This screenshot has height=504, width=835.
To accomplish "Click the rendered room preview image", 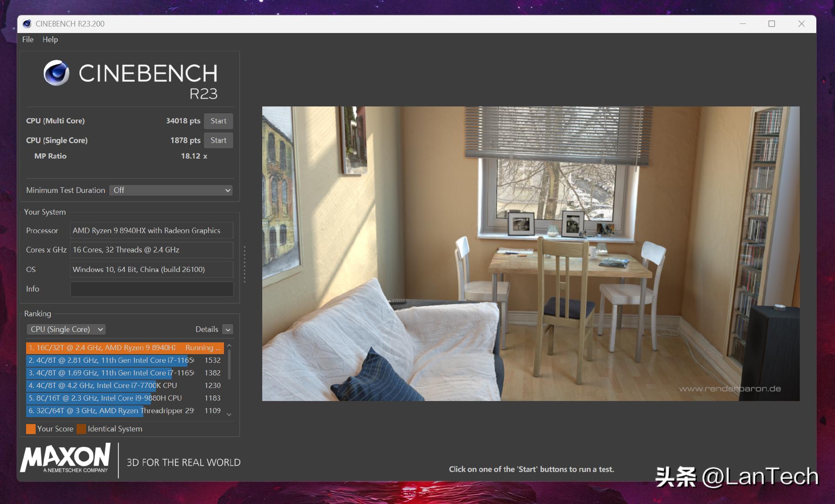I will pos(531,254).
